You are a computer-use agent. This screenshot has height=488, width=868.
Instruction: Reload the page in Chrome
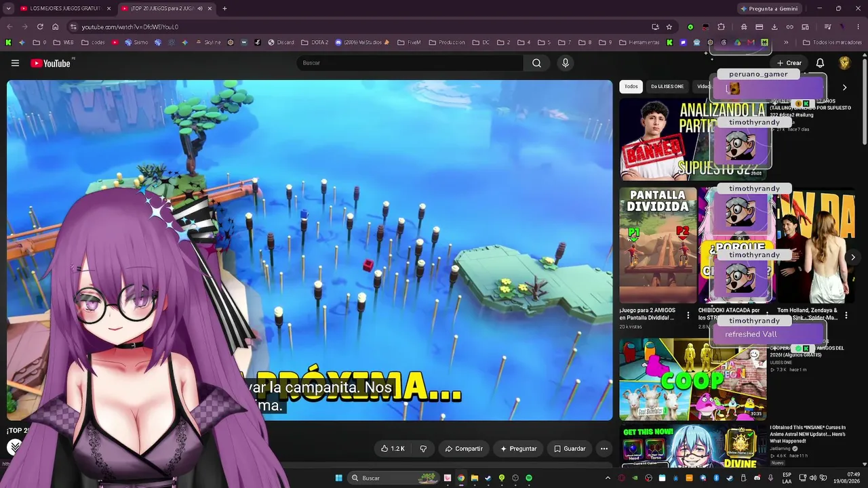(40, 27)
